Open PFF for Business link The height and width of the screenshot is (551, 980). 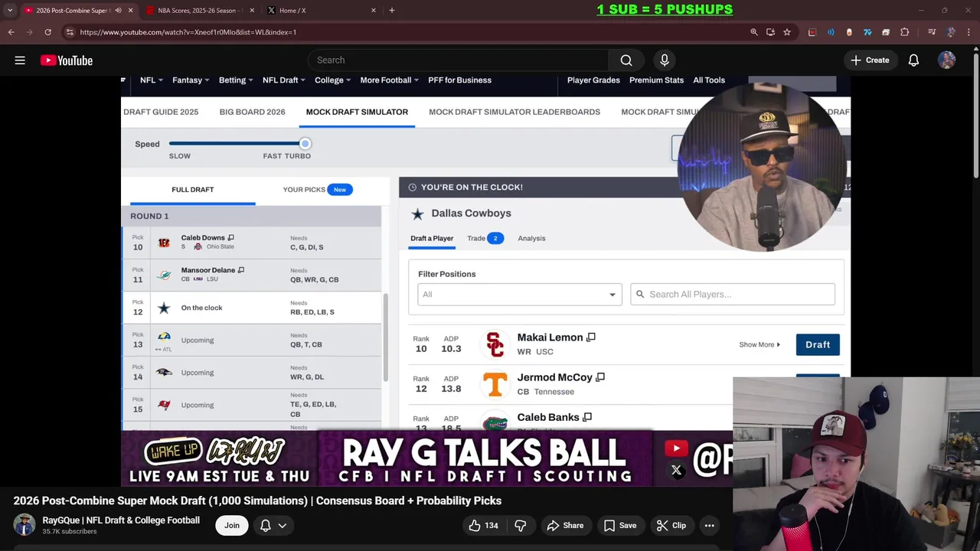[459, 80]
